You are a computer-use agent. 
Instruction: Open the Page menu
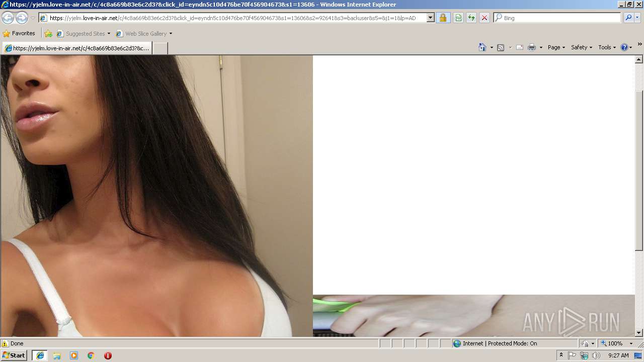556,47
